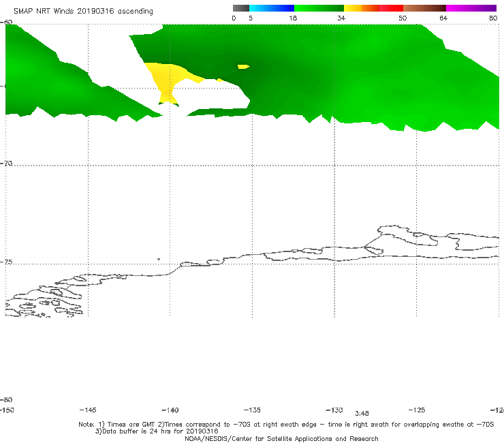The image size is (504, 443).
Task: Click the title SMAP NRT Winds 20190316 ascending
Action: (x=83, y=12)
